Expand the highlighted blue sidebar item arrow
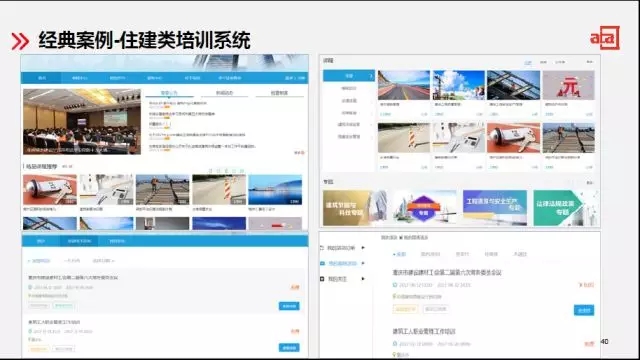This screenshot has height=360, width=640. 363,263
